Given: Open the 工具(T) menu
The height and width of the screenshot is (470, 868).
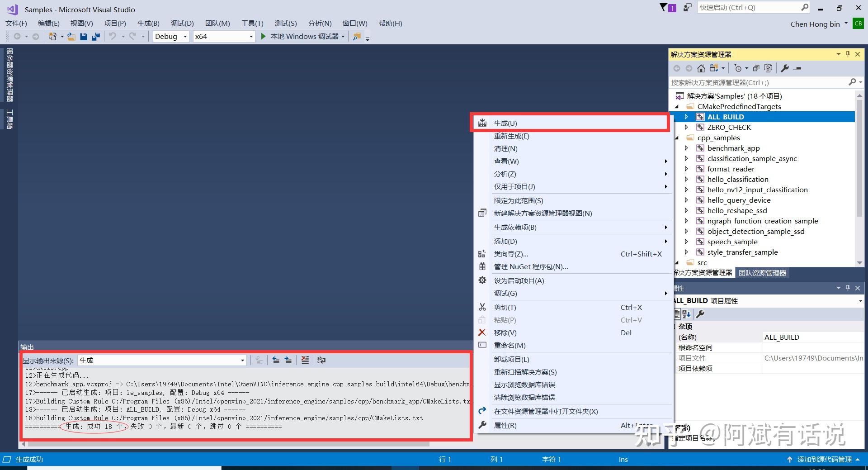Looking at the screenshot, I should pyautogui.click(x=252, y=24).
